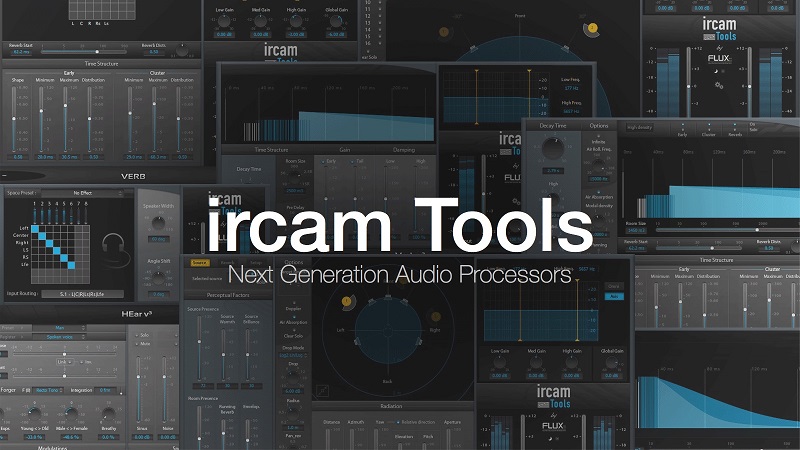Click the 60 deg Speaker Width value
The image size is (800, 450).
[x=158, y=239]
